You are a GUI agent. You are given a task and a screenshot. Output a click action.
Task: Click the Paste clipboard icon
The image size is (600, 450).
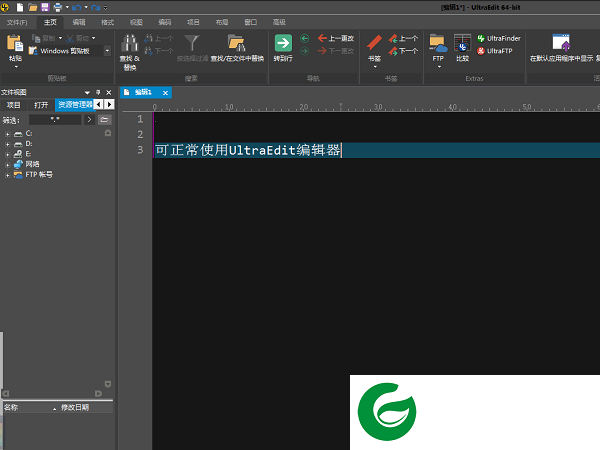pyautogui.click(x=15, y=43)
